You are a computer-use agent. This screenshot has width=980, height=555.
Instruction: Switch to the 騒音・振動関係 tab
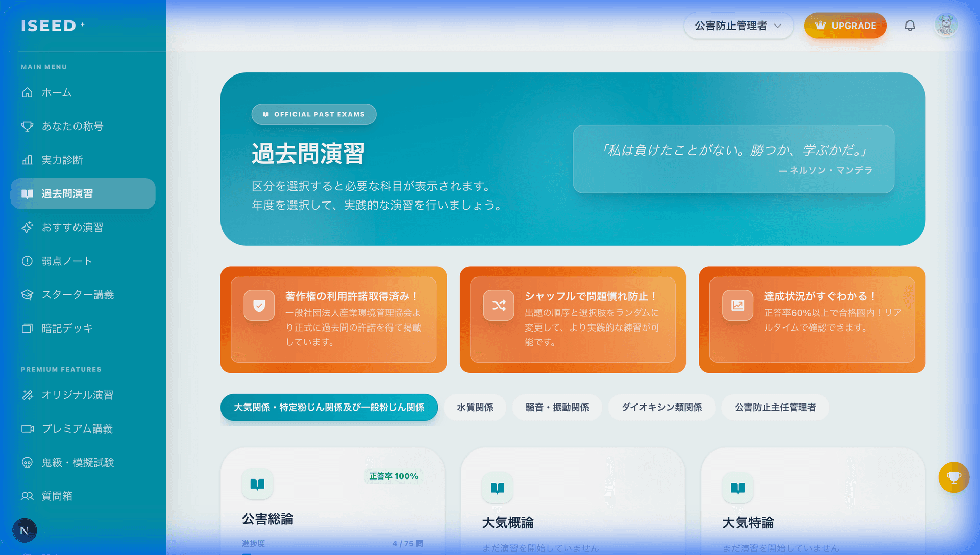(x=557, y=407)
